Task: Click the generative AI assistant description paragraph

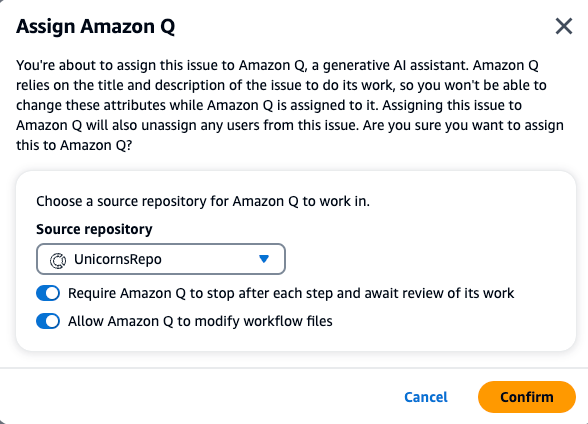Action: point(290,105)
